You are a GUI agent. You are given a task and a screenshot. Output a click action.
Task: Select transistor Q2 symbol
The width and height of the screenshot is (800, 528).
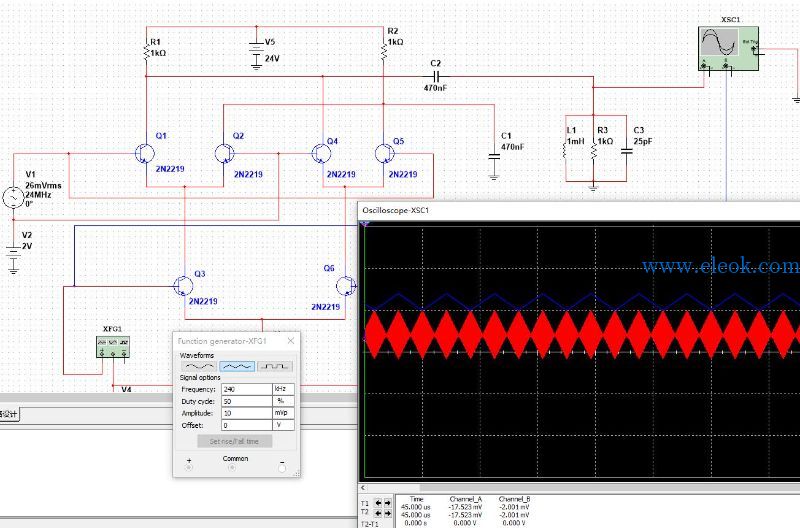[x=224, y=153]
